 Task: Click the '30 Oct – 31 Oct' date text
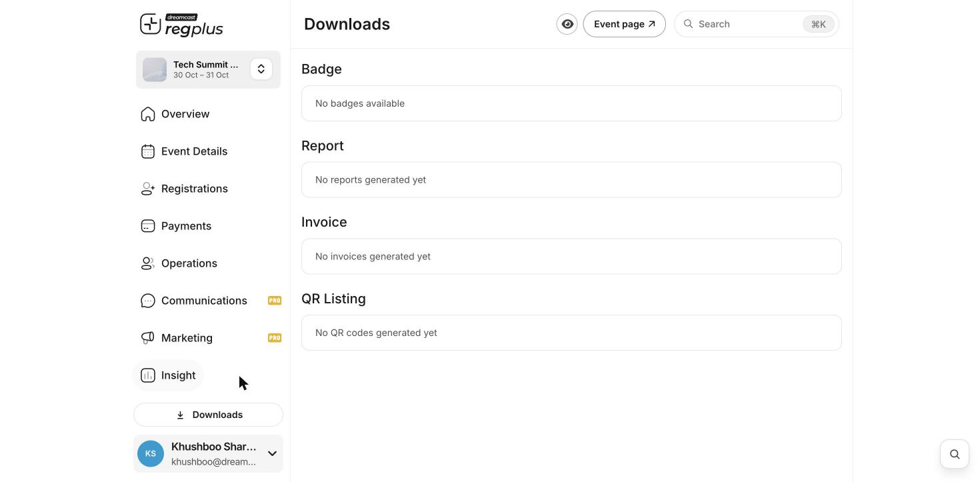click(201, 75)
